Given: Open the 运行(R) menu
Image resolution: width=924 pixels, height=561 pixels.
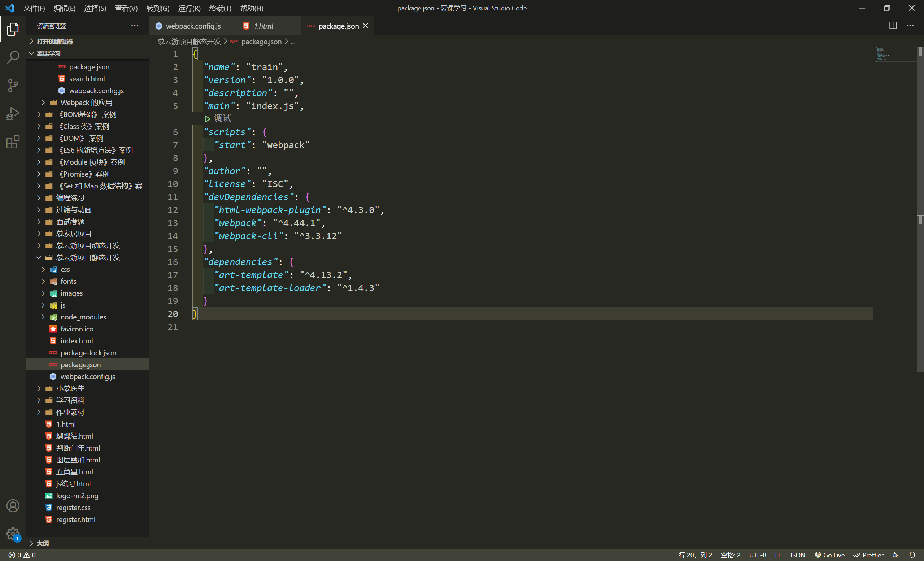Looking at the screenshot, I should click(x=189, y=8).
